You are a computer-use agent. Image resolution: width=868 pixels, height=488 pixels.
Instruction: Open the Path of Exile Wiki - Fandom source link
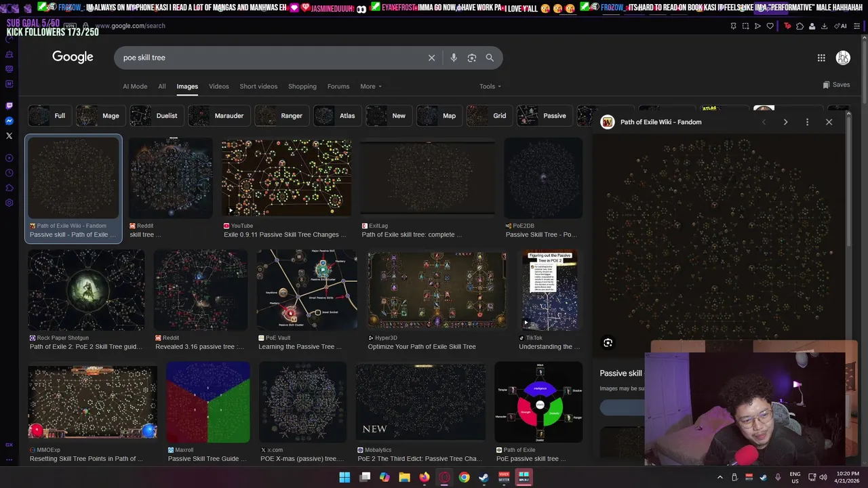tap(661, 122)
